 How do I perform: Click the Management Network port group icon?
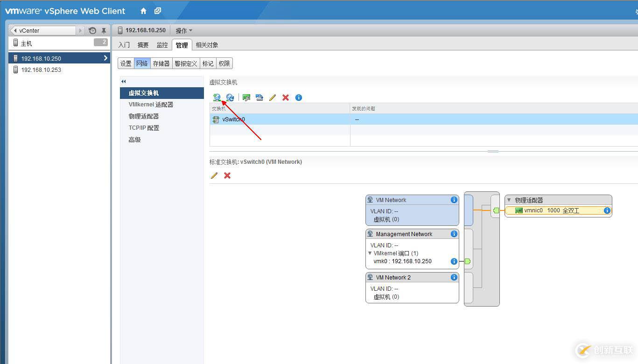coord(370,234)
